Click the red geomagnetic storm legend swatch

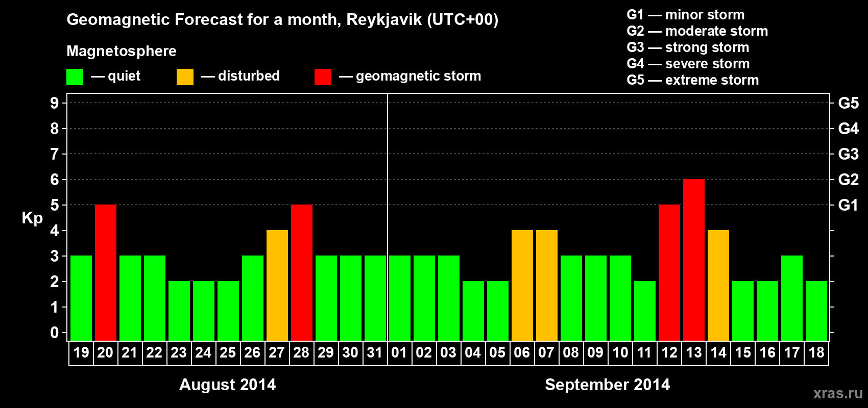[323, 77]
